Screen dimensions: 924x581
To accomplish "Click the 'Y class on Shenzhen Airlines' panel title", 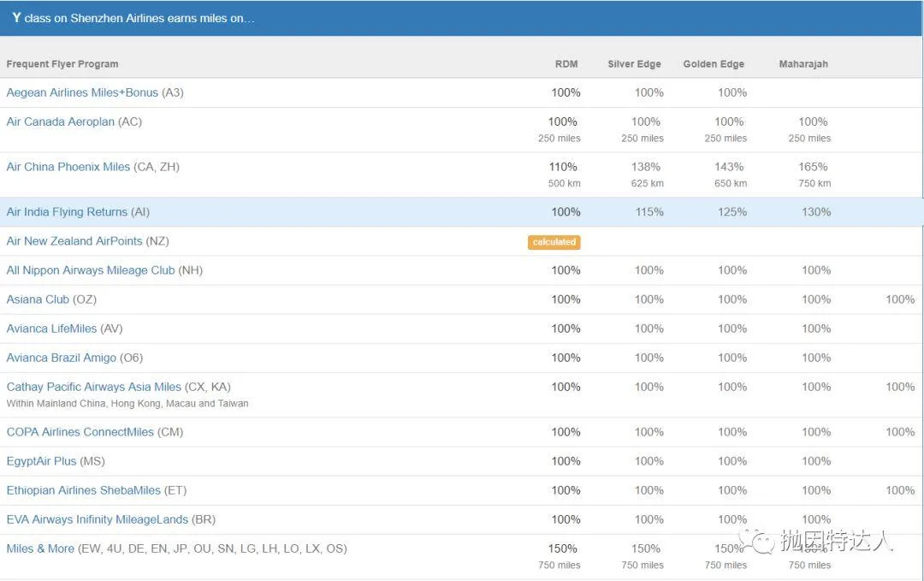I will tap(133, 18).
